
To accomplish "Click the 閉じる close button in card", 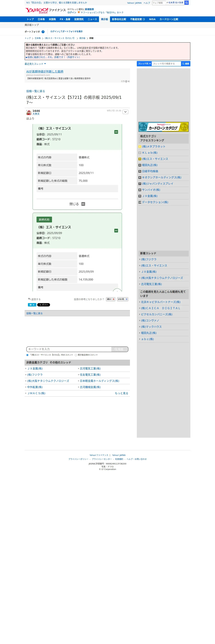I will coord(77,204).
